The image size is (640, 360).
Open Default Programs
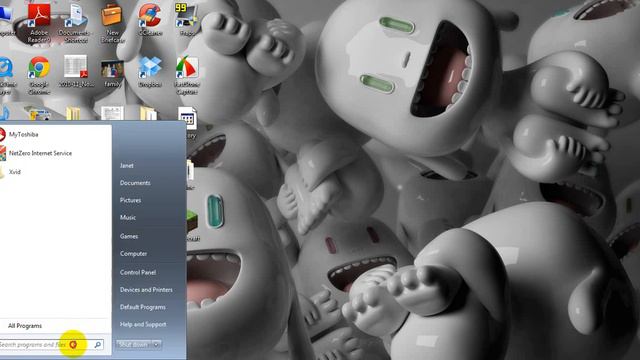(142, 307)
